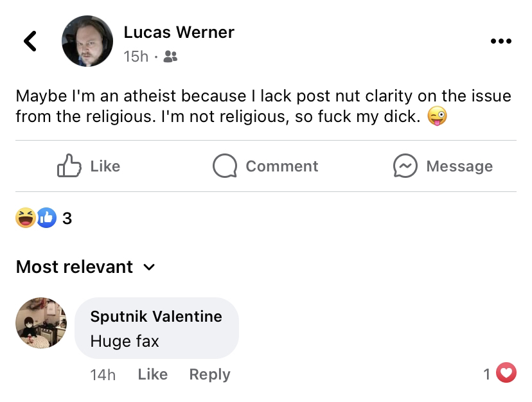Image resolution: width=532 pixels, height=402 pixels.
Task: Click the laughing Haha reaction emoji
Action: coord(26,218)
